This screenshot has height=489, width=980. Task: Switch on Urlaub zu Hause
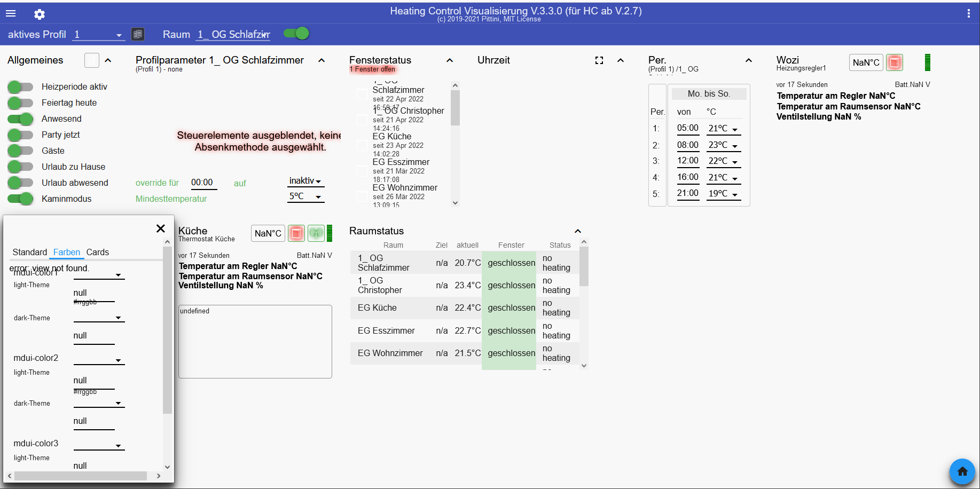pos(20,167)
